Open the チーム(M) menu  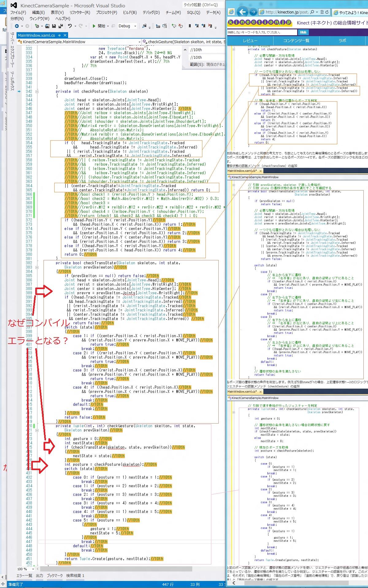tap(173, 13)
